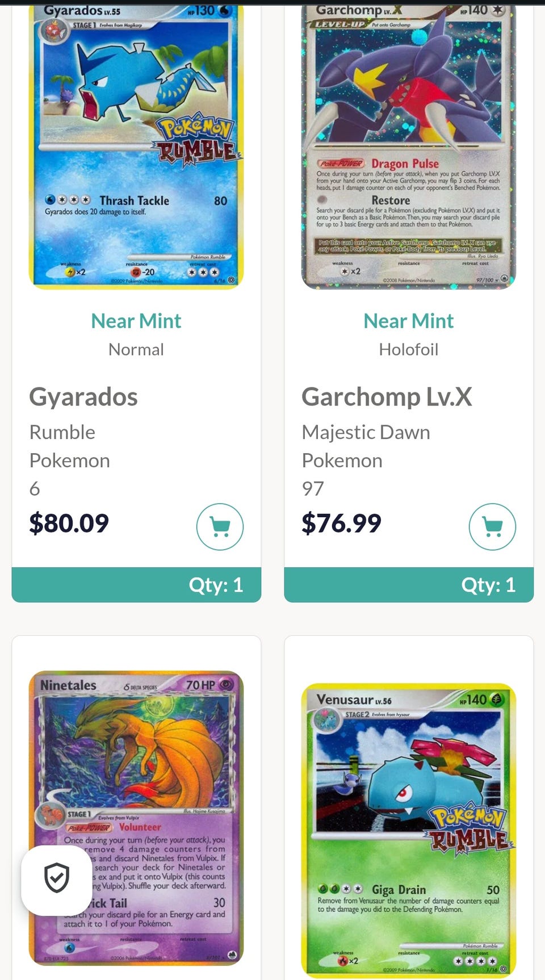Tap the Garchomp Qty: 1 bar
Image resolution: width=545 pixels, height=980 pixels.
pos(409,585)
